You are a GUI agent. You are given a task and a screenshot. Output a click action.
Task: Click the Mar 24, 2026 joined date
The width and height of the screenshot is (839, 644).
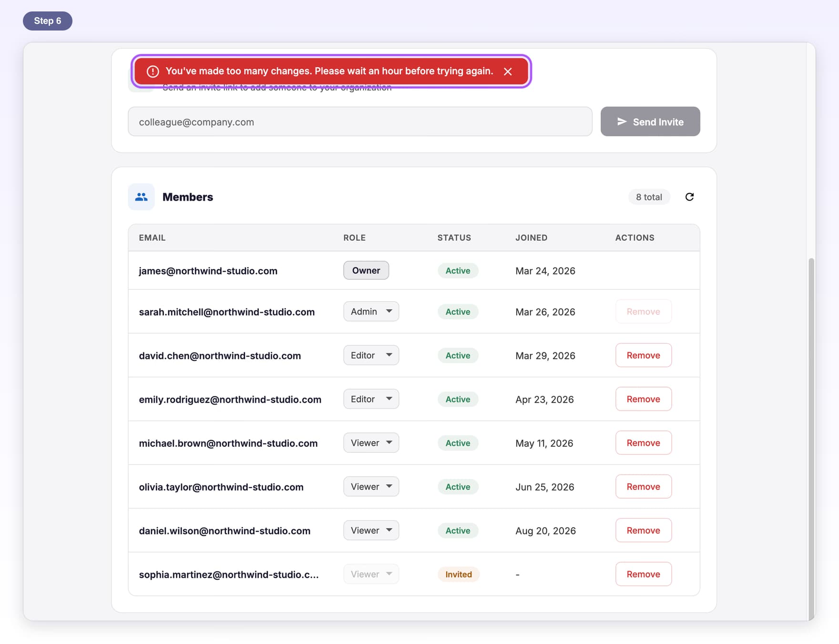tap(545, 271)
